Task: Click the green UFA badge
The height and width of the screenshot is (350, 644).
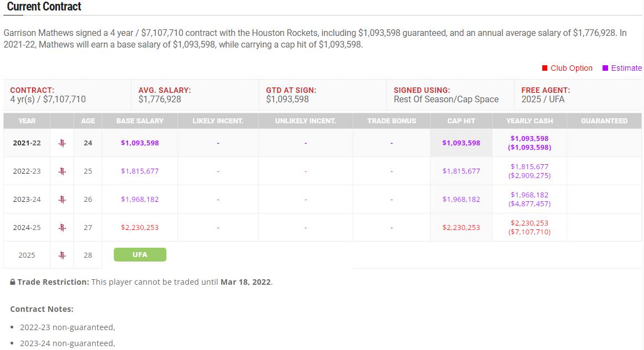Action: (140, 255)
